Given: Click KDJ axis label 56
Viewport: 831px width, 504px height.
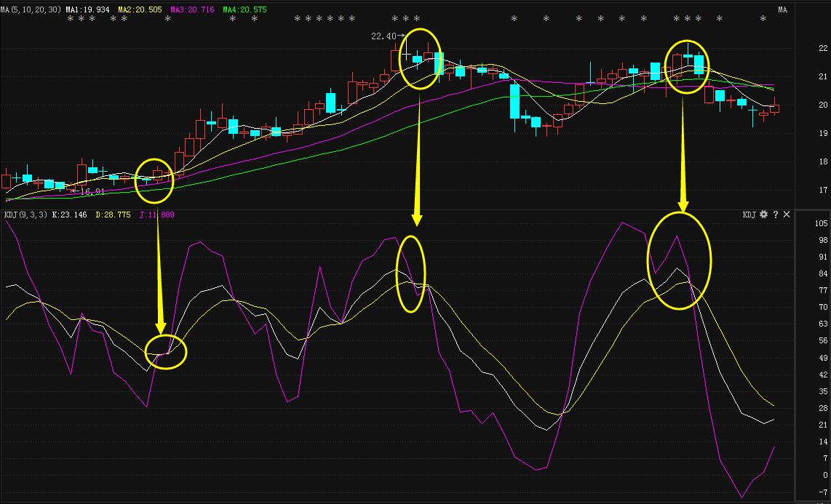Looking at the screenshot, I should 823,341.
